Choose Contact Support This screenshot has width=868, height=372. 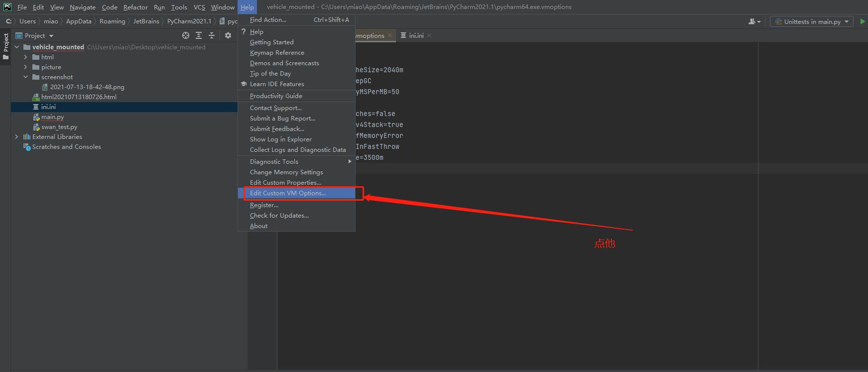pyautogui.click(x=297, y=108)
